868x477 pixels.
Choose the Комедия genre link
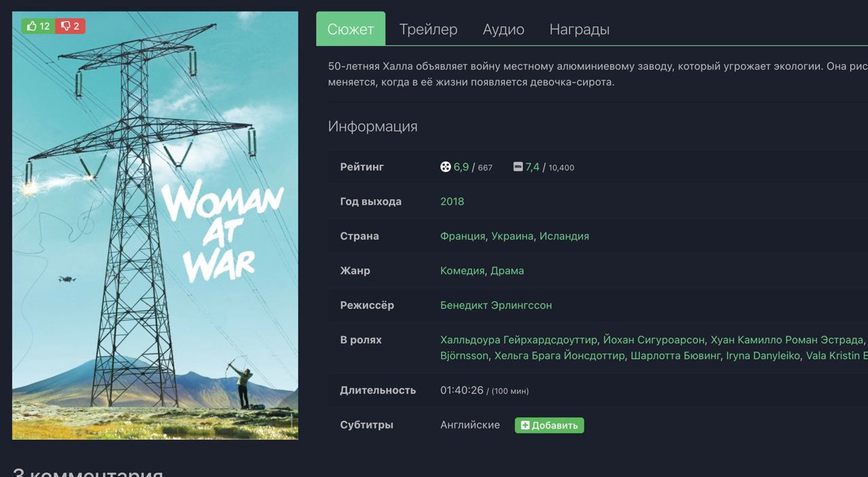click(462, 270)
